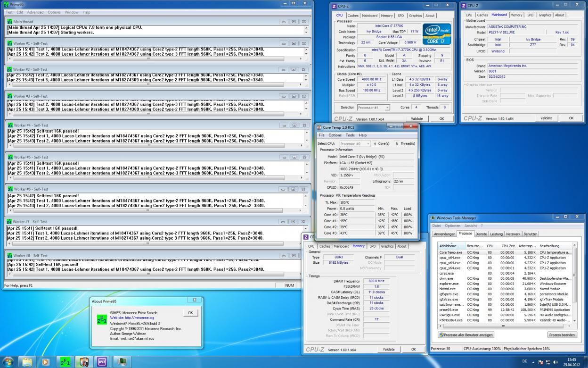Open the Tools menu in Core Temp
The width and height of the screenshot is (588, 368).
point(350,135)
